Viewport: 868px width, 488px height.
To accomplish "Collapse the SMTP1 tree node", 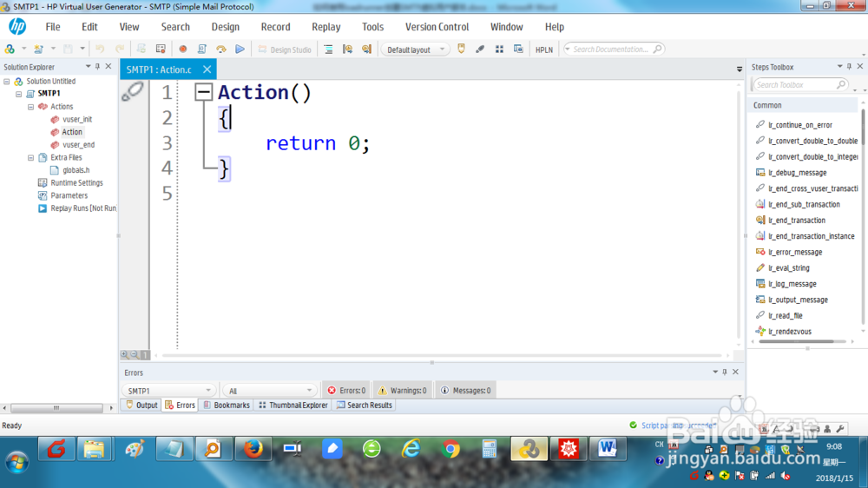I will click(19, 94).
